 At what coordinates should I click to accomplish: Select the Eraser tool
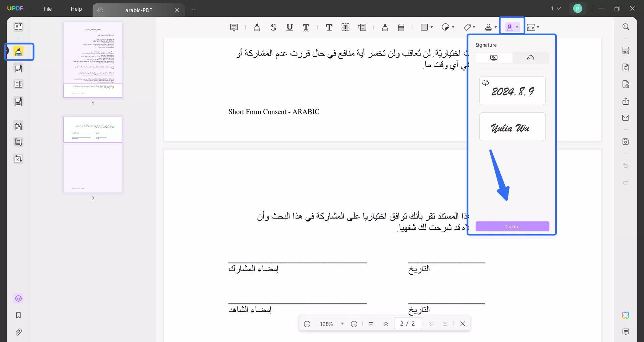pyautogui.click(x=401, y=27)
